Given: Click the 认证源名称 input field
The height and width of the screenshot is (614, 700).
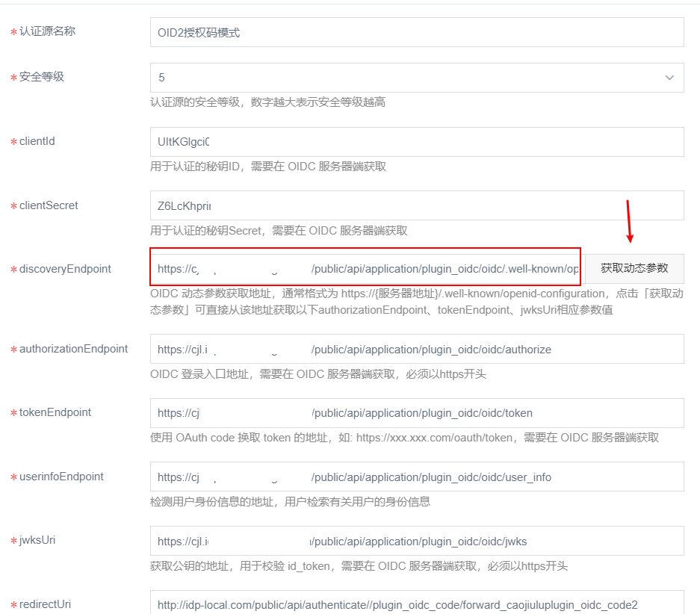Looking at the screenshot, I should click(416, 33).
